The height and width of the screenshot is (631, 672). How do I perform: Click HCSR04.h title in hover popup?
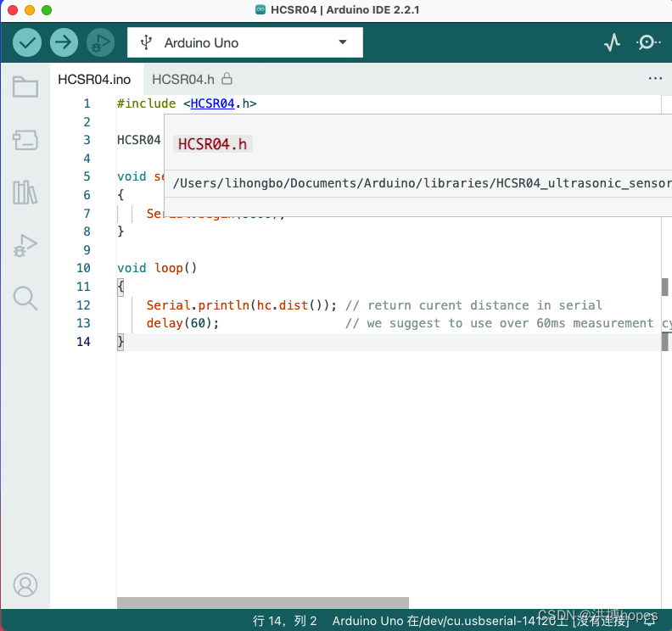(213, 144)
